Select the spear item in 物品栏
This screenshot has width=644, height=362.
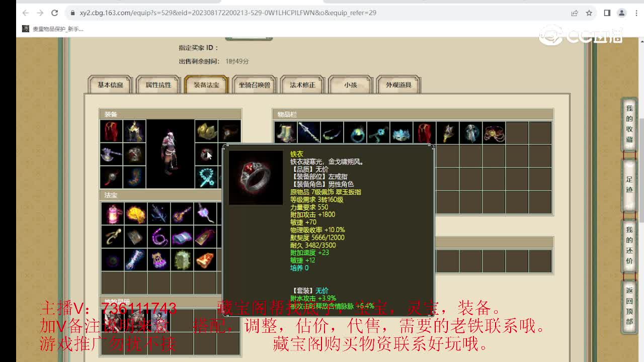pyautogui.click(x=308, y=133)
